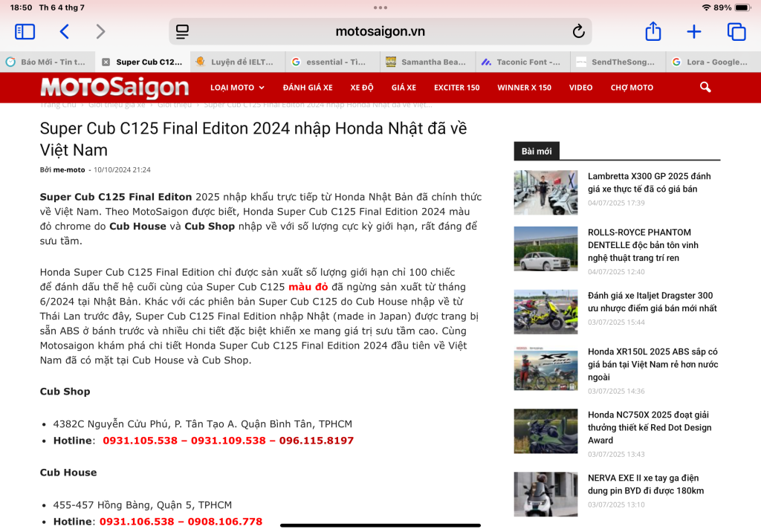This screenshot has height=532, width=761.
Task: Open the GIÁ XE menu
Action: [x=404, y=88]
